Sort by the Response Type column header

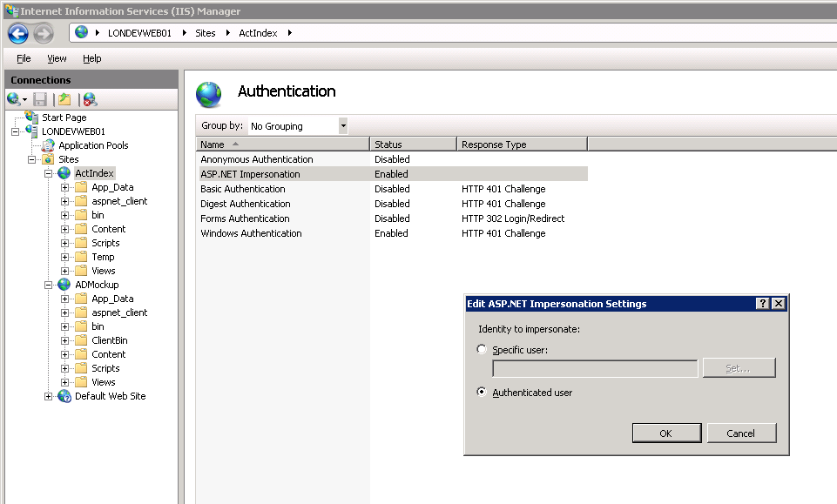pyautogui.click(x=522, y=144)
